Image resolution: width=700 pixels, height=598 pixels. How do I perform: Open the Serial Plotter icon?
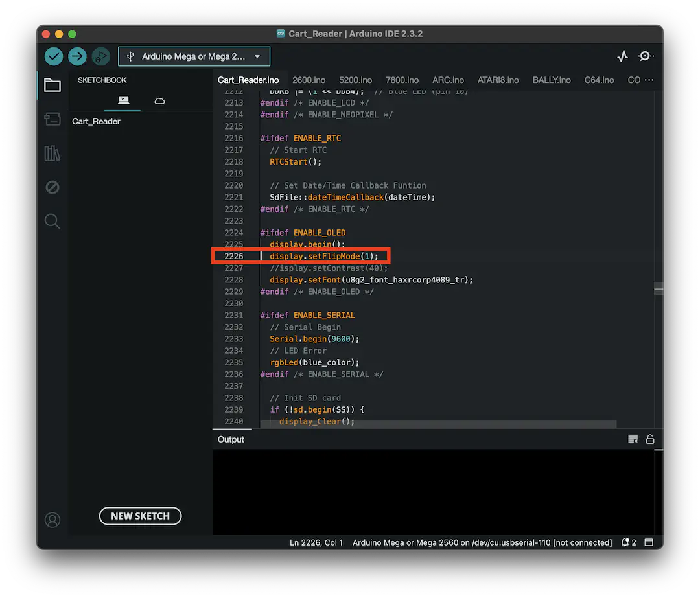623,56
